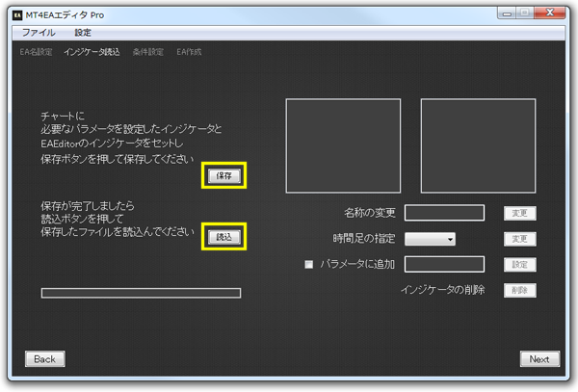Screen dimensions: 578x392
Task: Minimize the MT4EAエディタ Pro window
Action: [508, 13]
